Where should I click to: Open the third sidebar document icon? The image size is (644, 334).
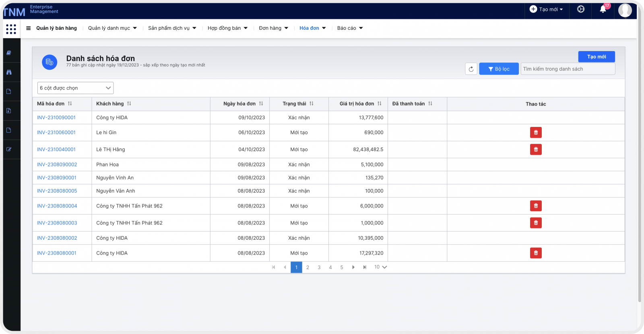pos(9,91)
